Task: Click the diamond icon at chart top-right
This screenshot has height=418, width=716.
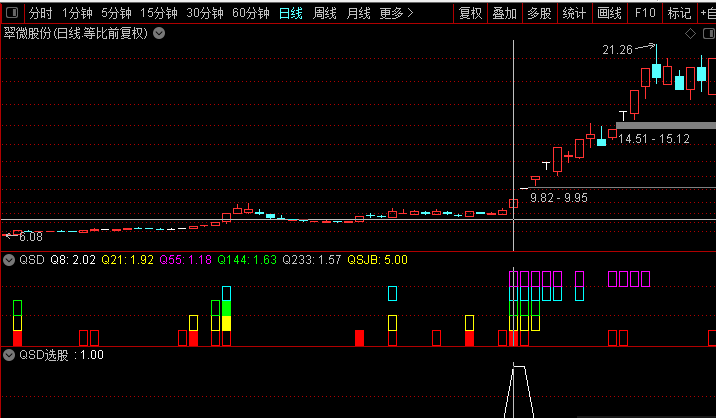Action: coord(690,33)
